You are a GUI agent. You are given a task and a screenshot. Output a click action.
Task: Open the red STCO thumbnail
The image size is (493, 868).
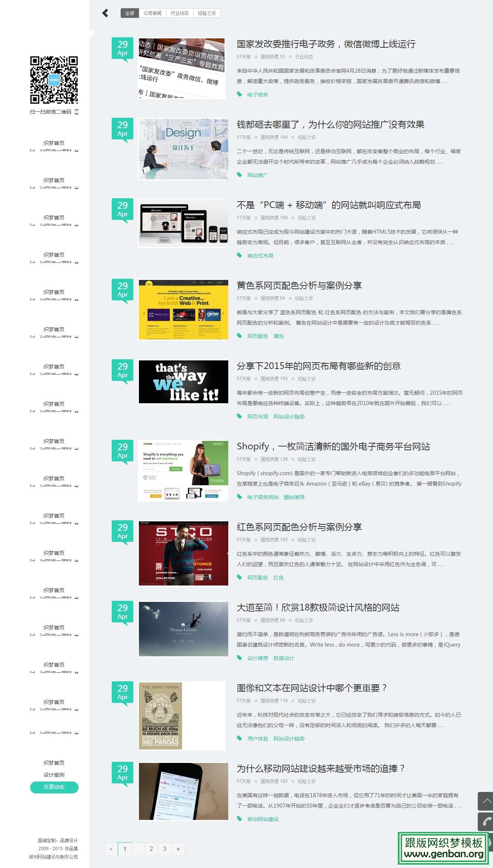coord(183,553)
